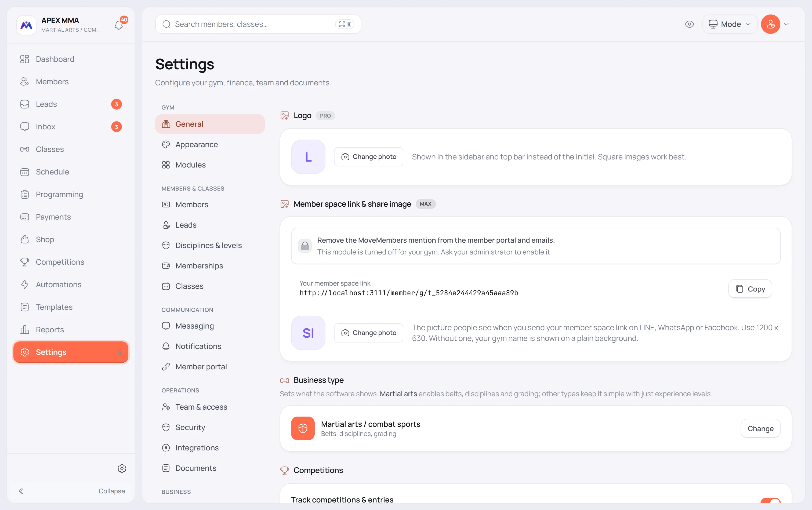Viewport: 812px width, 510px height.
Task: Open Appearance settings
Action: coord(210,145)
